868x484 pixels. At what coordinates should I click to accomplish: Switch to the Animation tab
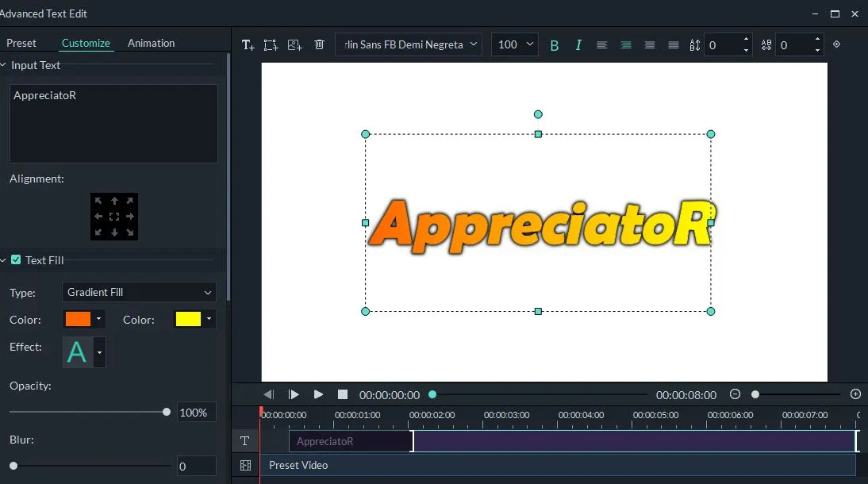click(x=151, y=43)
